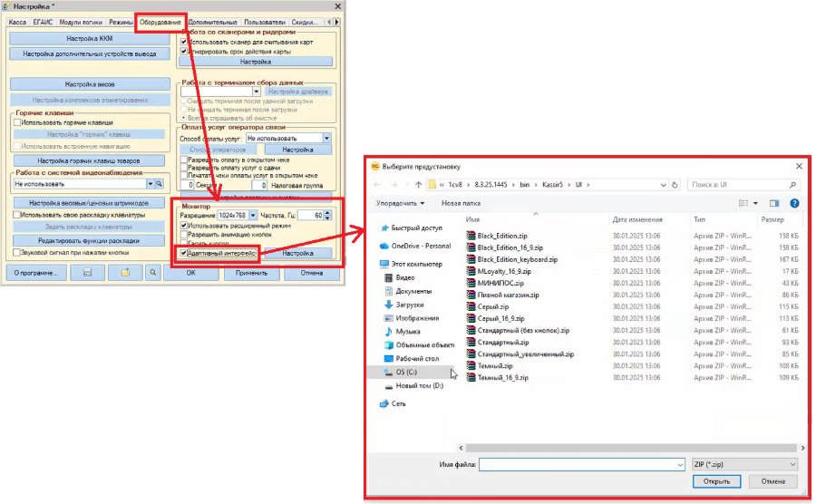Open data collection terminal dropdown

pos(256,92)
